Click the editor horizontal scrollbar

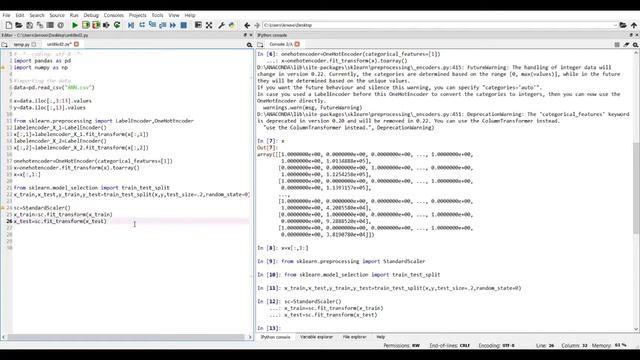tap(126, 337)
